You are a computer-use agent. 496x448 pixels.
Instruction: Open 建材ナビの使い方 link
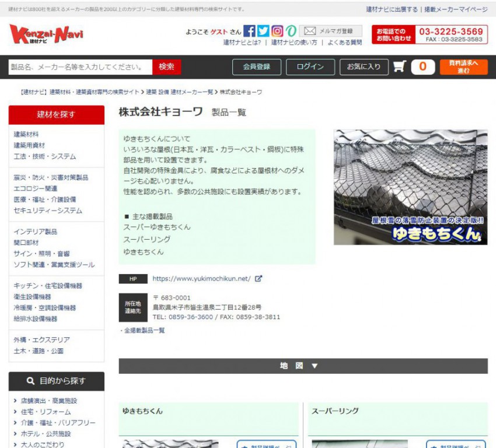[294, 43]
